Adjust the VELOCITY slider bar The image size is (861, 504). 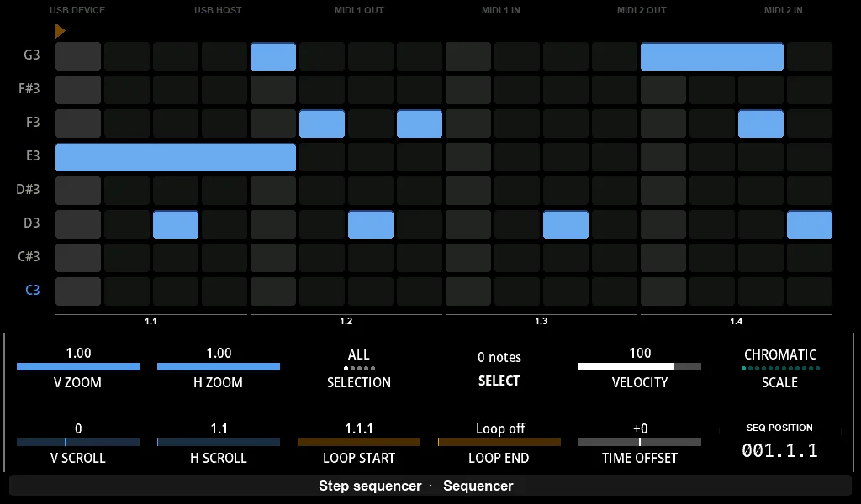point(640,367)
